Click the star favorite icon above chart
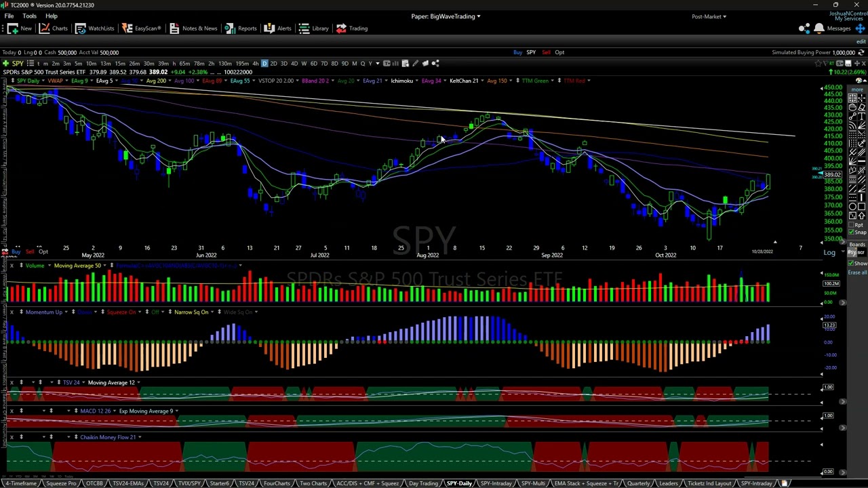Viewport: 868px width, 488px height. [818, 63]
